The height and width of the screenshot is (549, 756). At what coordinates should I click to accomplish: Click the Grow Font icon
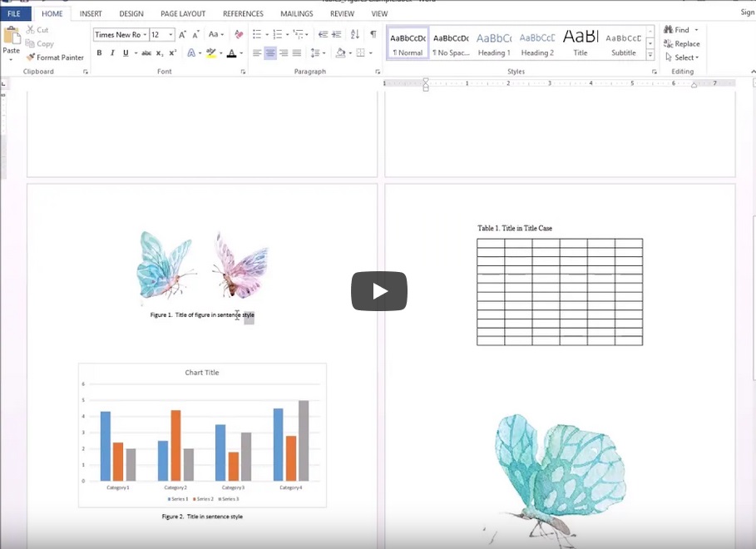(x=182, y=34)
